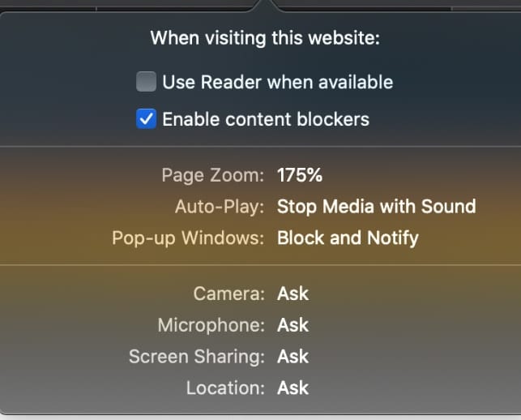Viewport: 521px width, 420px height.
Task: Open the Camera permission Ask dropdown
Action: coord(293,294)
